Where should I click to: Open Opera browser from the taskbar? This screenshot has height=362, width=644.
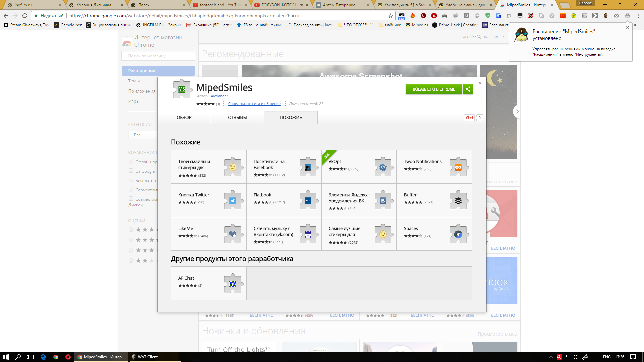[68, 357]
